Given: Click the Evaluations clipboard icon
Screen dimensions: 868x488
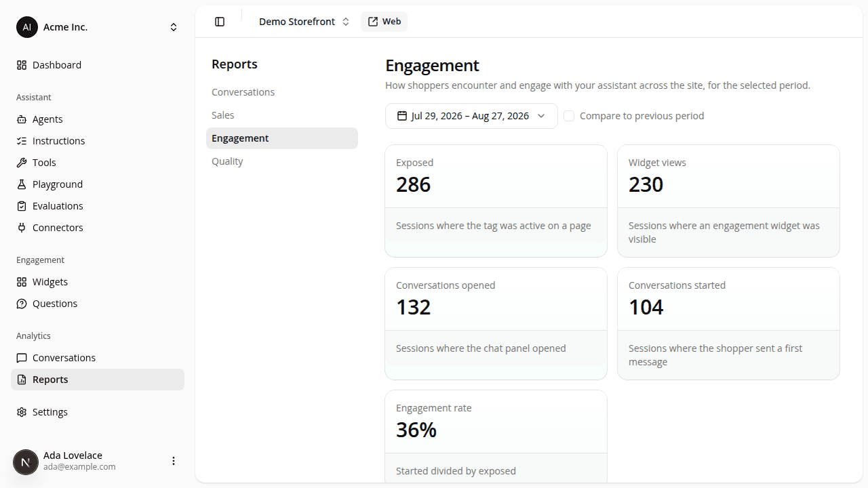Looking at the screenshot, I should (22, 206).
